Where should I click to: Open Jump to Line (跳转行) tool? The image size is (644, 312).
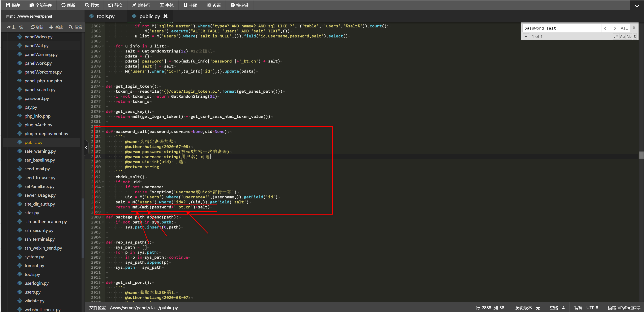coord(141,5)
